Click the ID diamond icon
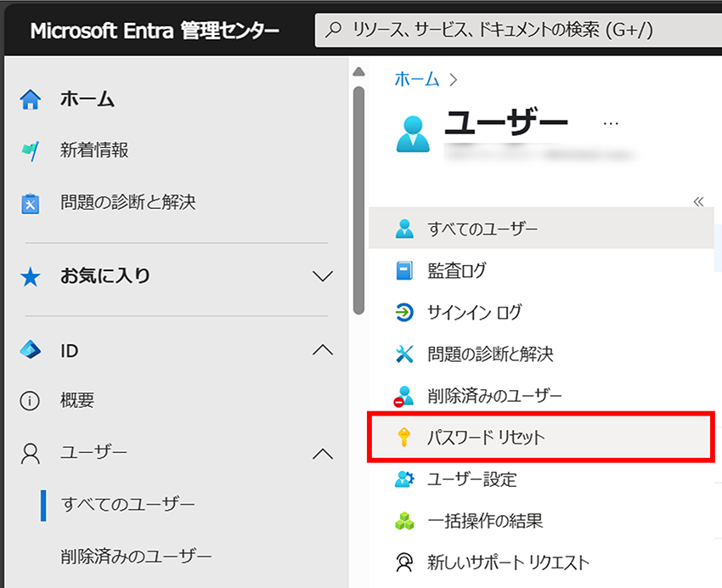 (31, 350)
